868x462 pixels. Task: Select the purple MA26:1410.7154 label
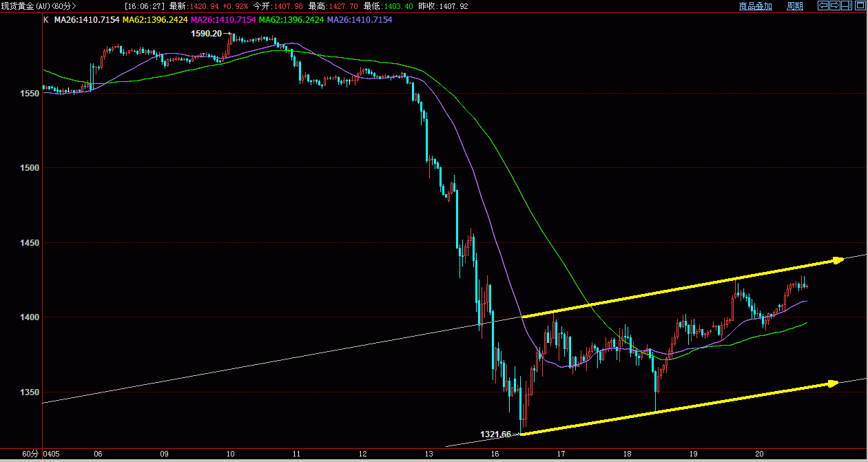(x=360, y=20)
